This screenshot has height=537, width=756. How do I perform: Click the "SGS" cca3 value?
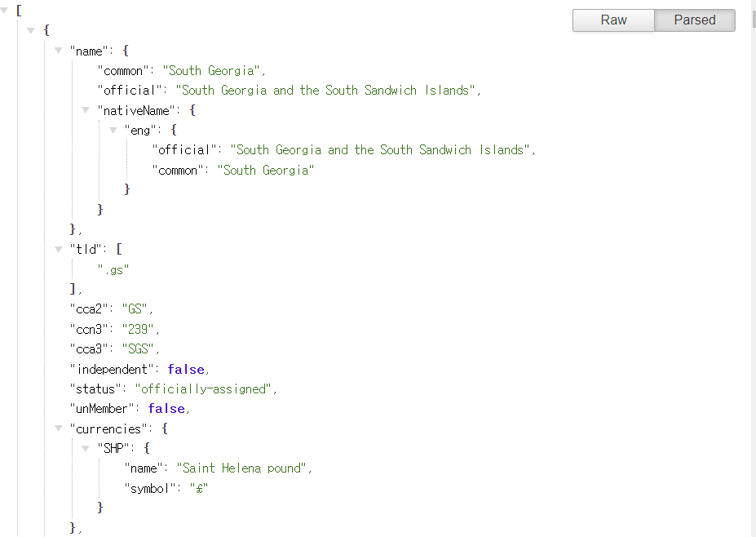[x=138, y=348]
